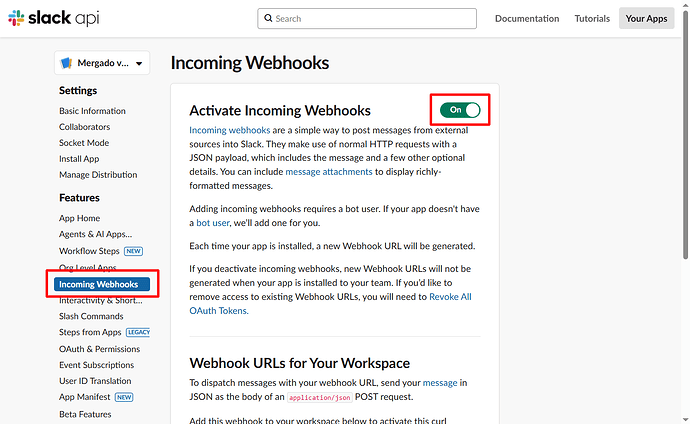The height and width of the screenshot is (424, 690).
Task: Open Socket Mode settings
Action: tap(84, 143)
